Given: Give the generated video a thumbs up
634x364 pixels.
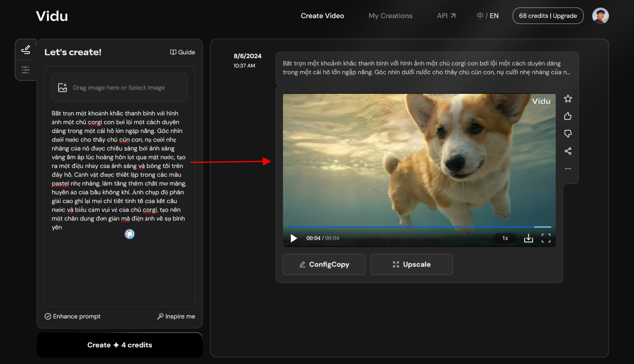Looking at the screenshot, I should [x=568, y=116].
